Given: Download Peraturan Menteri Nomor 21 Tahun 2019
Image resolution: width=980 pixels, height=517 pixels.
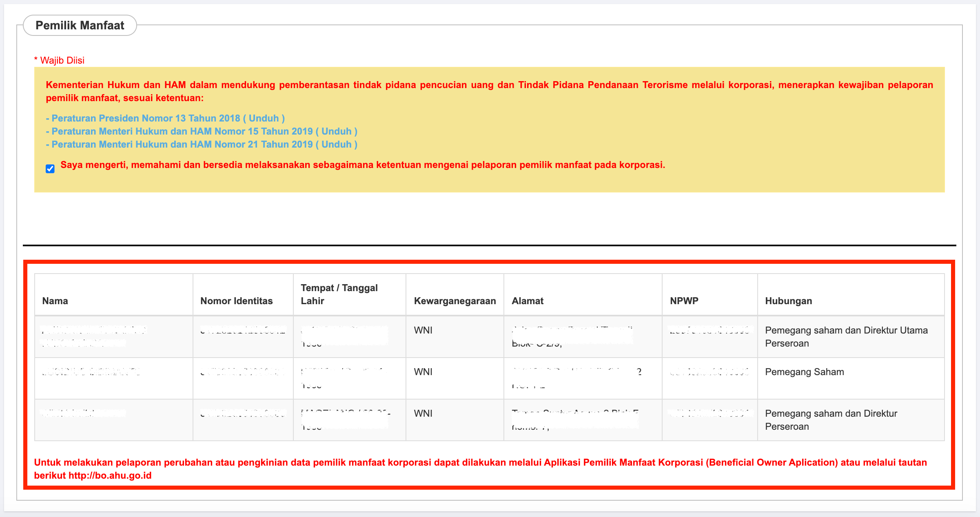Looking at the screenshot, I should click(x=337, y=144).
